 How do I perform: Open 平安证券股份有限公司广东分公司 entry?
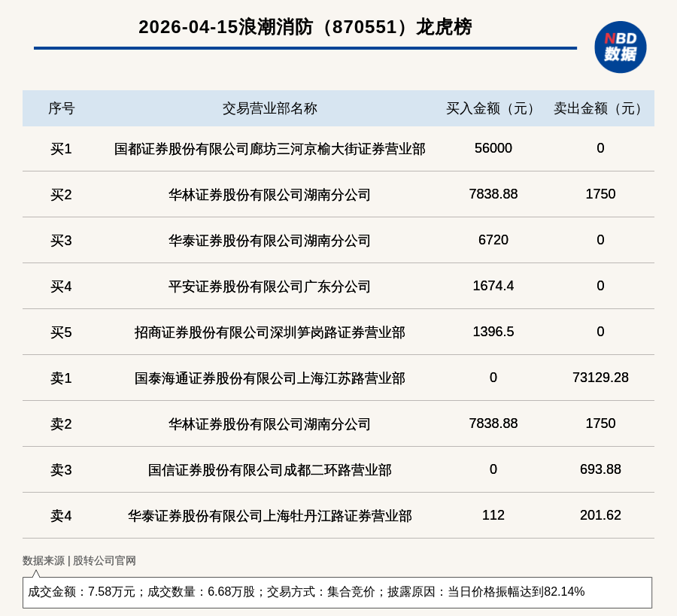click(269, 287)
